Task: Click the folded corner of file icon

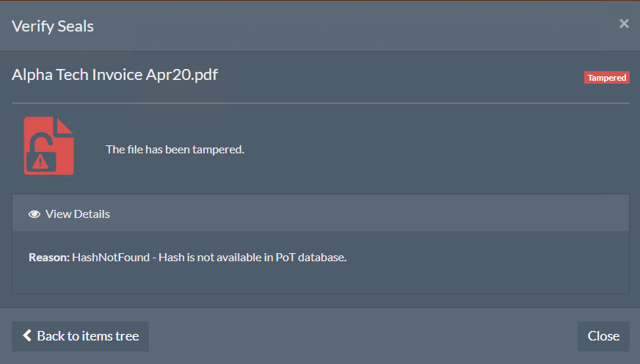Action: pyautogui.click(x=65, y=125)
